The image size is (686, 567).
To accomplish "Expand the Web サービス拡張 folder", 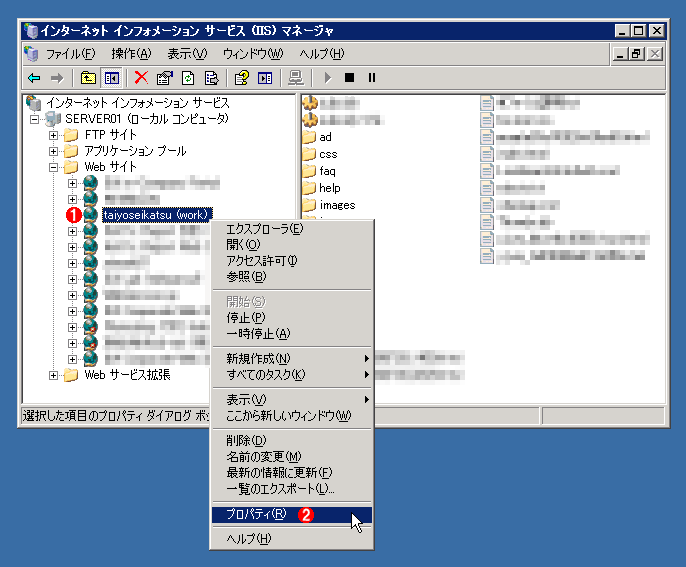I will click(53, 375).
